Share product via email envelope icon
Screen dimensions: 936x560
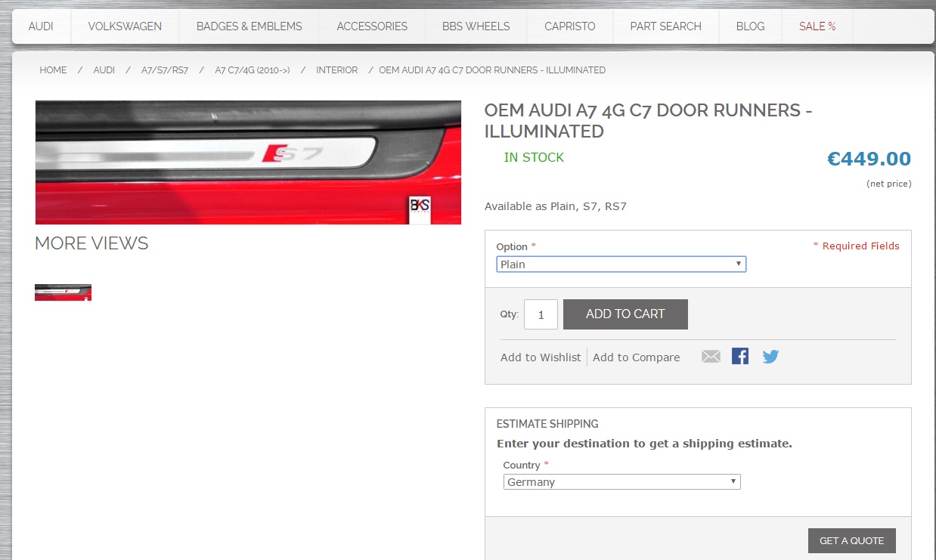[x=711, y=357]
